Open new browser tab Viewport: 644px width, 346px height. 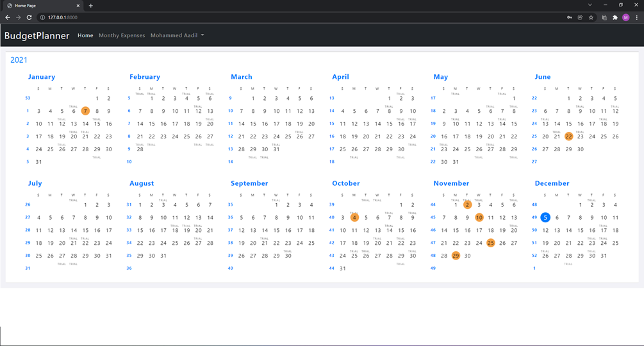tap(91, 6)
